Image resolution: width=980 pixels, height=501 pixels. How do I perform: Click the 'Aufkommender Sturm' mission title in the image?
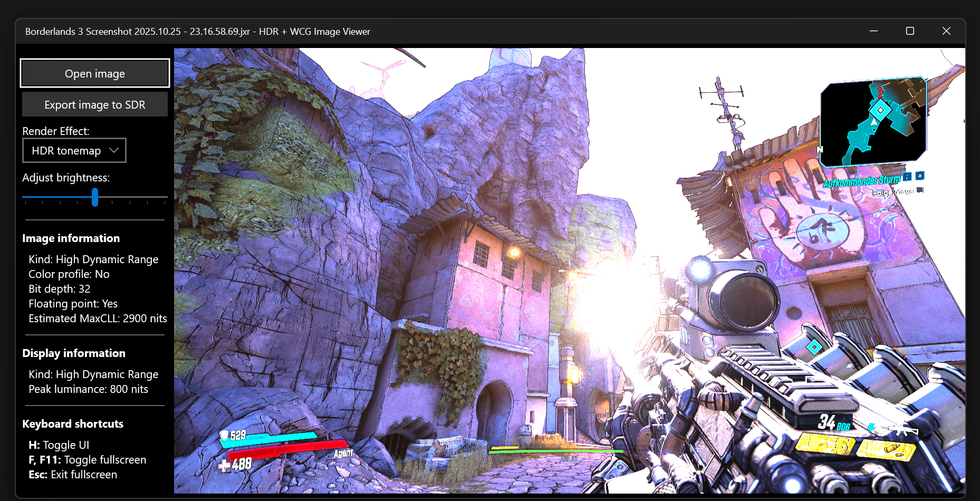[x=862, y=181]
